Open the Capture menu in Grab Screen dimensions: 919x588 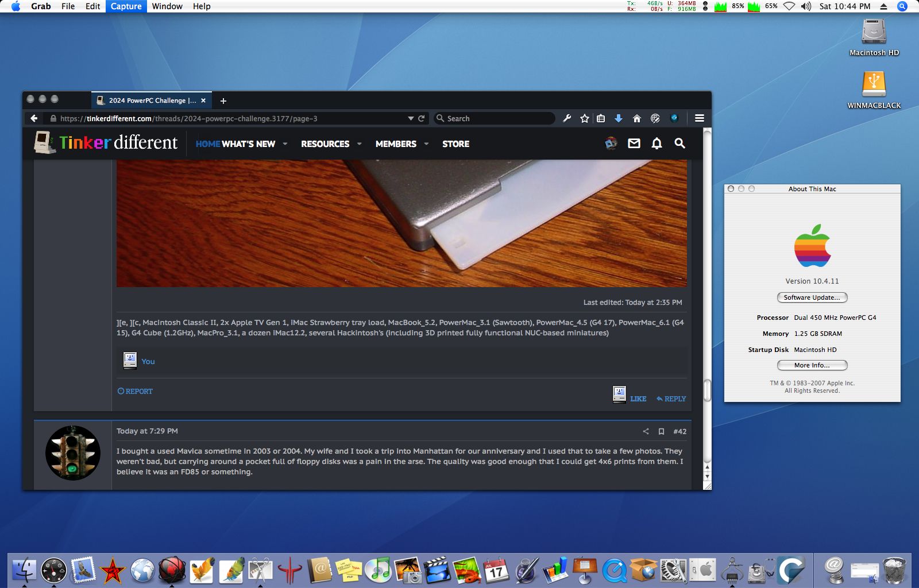(126, 6)
